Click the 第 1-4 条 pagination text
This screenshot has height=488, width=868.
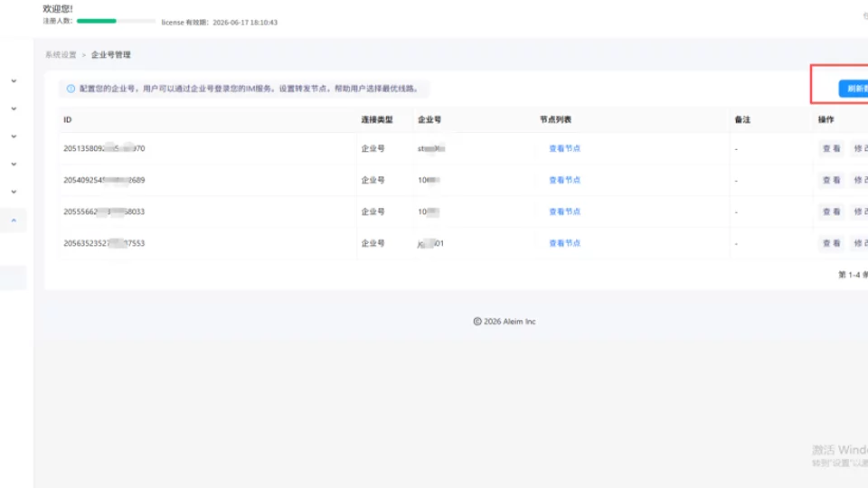tap(853, 275)
